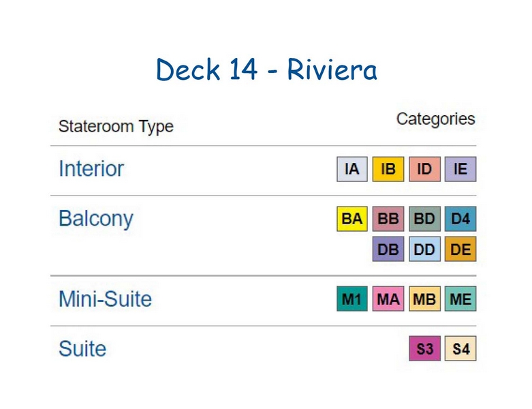
Task: Click the IA interior category swatch
Action: (352, 169)
